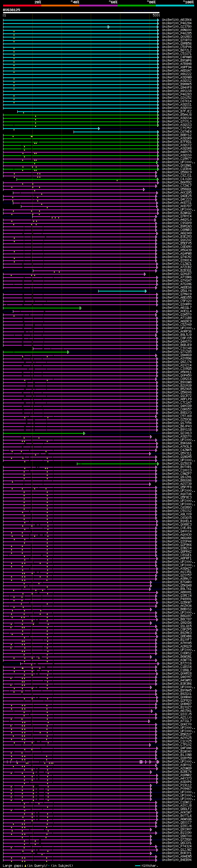
Task: Click the orange ~40% identity legend segment
Action: click(x=60, y=6)
